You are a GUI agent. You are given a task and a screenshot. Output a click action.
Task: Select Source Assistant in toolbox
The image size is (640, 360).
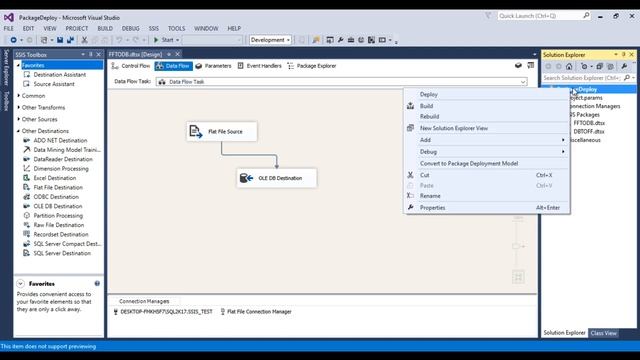click(54, 84)
